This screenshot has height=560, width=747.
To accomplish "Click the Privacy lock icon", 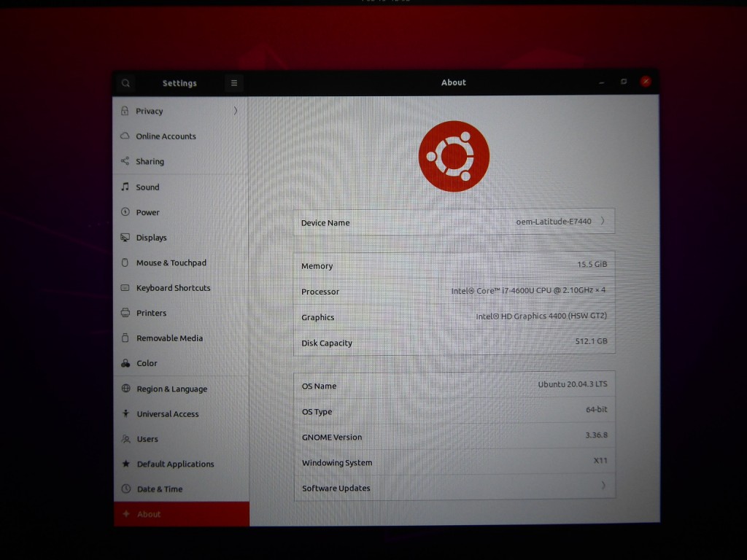I will tap(125, 111).
